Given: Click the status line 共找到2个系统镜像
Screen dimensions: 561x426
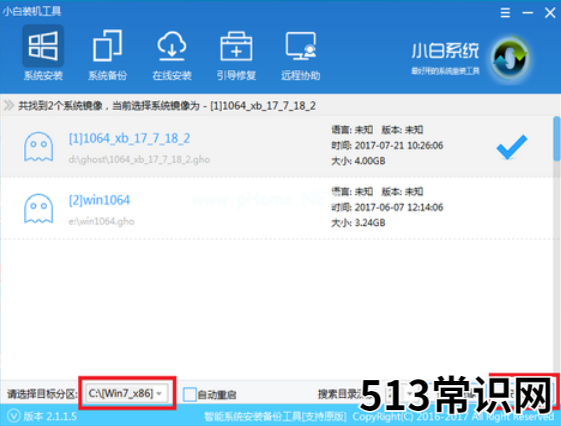Looking at the screenshot, I should [167, 106].
